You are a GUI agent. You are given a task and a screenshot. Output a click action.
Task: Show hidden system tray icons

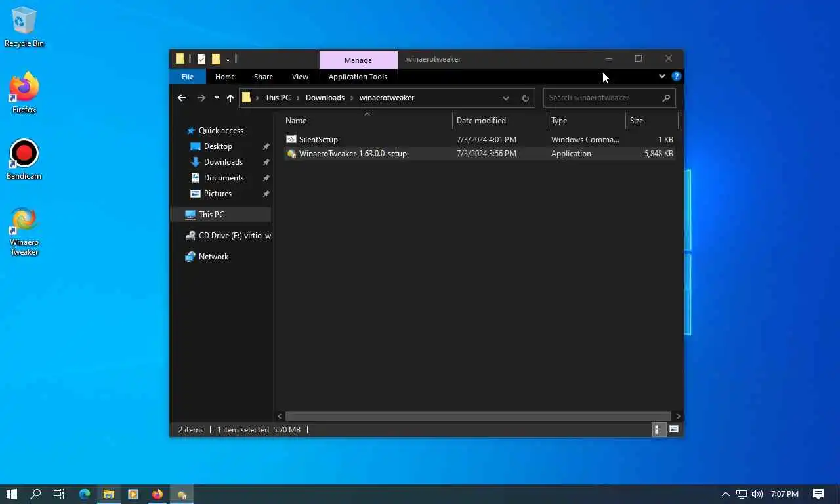[x=725, y=494]
